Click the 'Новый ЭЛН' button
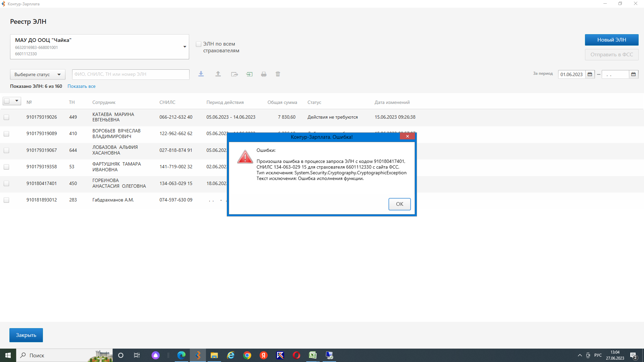 [x=611, y=40]
